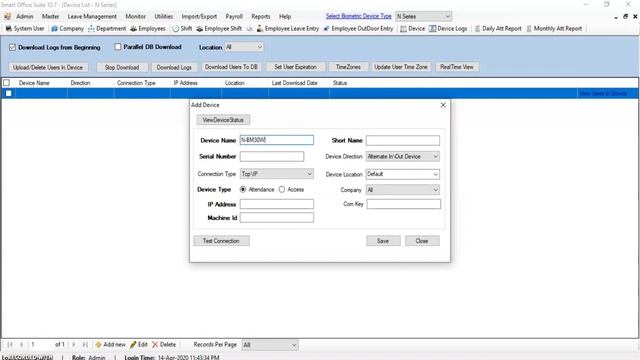
Task: Go to last page navigation arrow
Action: click(x=85, y=344)
